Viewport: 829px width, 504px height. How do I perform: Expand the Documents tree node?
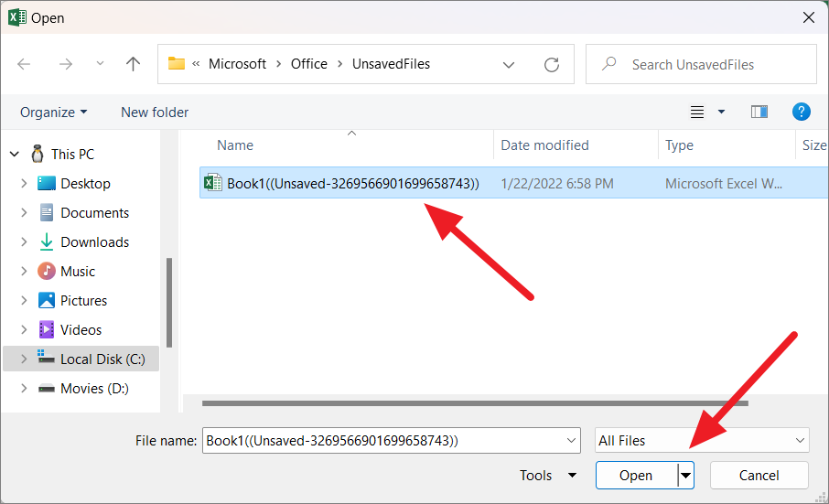[x=24, y=212]
